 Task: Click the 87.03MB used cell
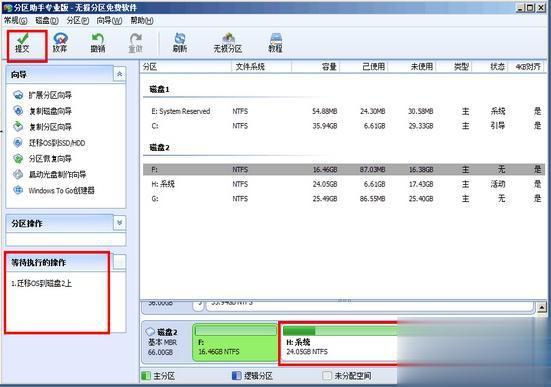coord(372,170)
